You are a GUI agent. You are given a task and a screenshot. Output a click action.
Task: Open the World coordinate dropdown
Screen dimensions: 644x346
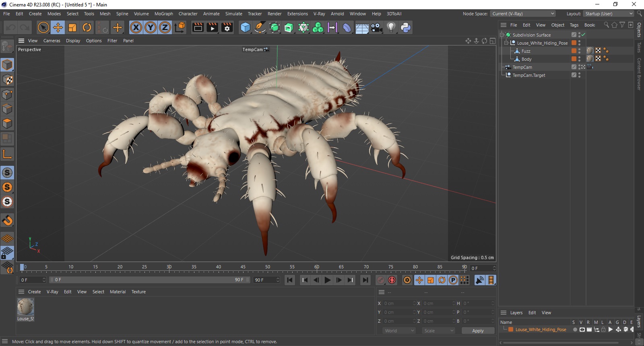[x=399, y=331]
